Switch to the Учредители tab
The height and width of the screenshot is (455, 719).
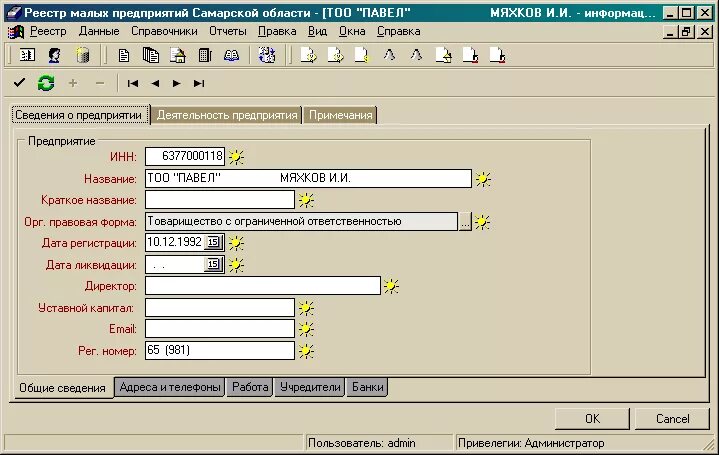tap(310, 387)
